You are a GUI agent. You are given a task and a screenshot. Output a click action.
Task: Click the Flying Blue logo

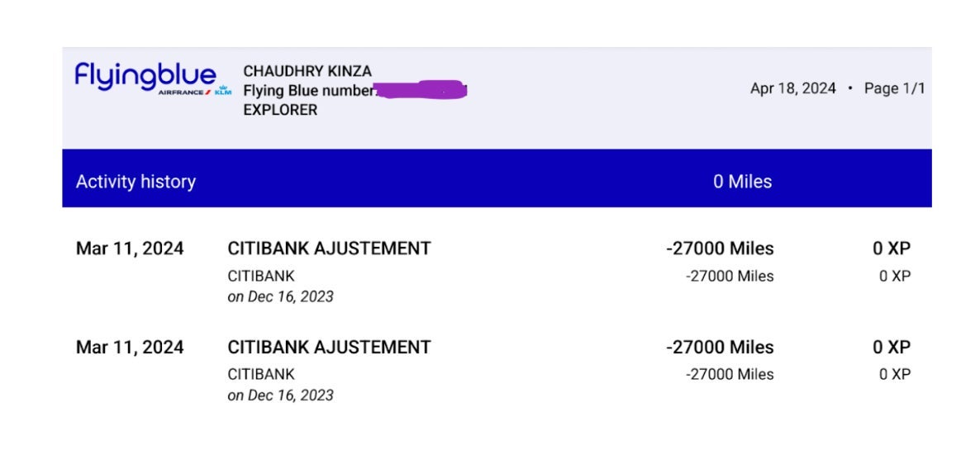(x=145, y=76)
